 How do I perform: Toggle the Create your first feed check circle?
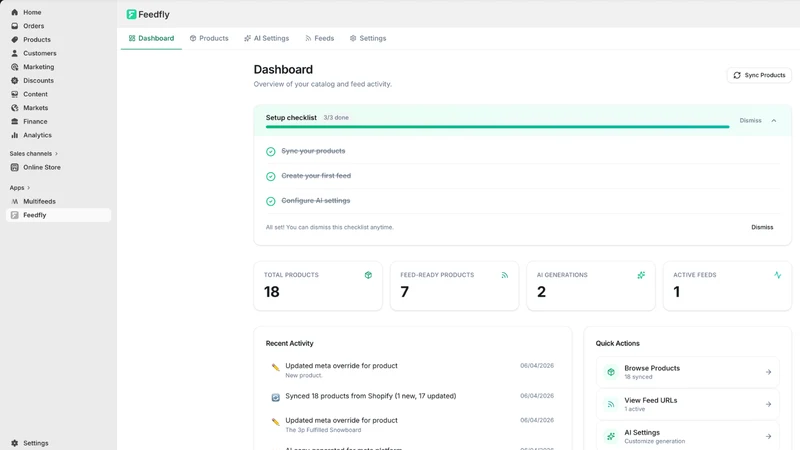[271, 177]
